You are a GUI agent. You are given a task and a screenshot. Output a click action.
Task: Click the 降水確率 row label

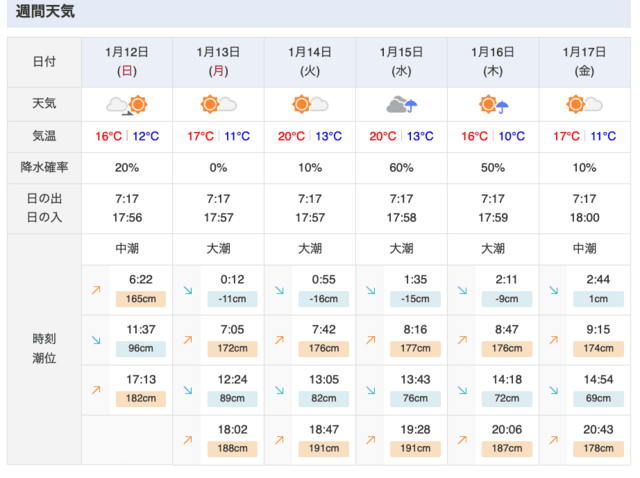pyautogui.click(x=45, y=168)
